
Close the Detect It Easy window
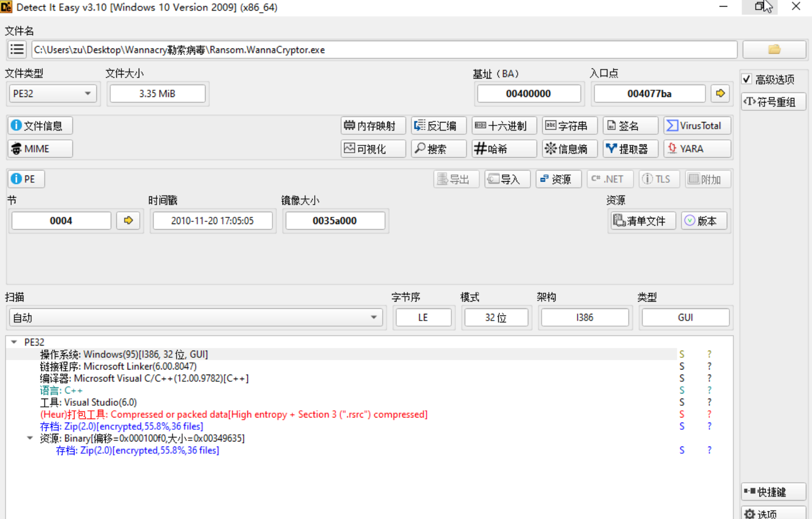pos(796,7)
